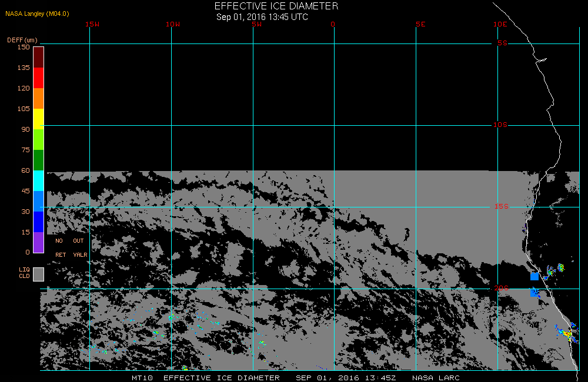Click the blue square ice patch near 20S
This screenshot has height=382, width=588.
[x=534, y=276]
